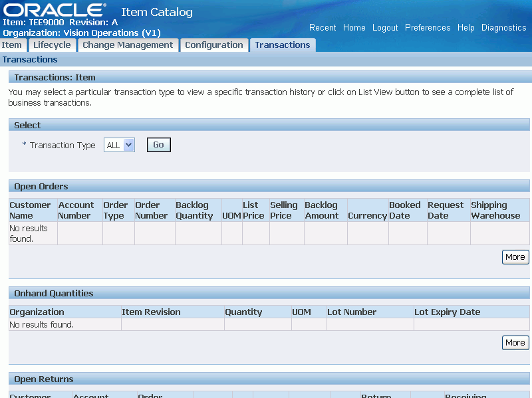Click the Oracle logo
The image size is (532, 398).
pos(55,10)
